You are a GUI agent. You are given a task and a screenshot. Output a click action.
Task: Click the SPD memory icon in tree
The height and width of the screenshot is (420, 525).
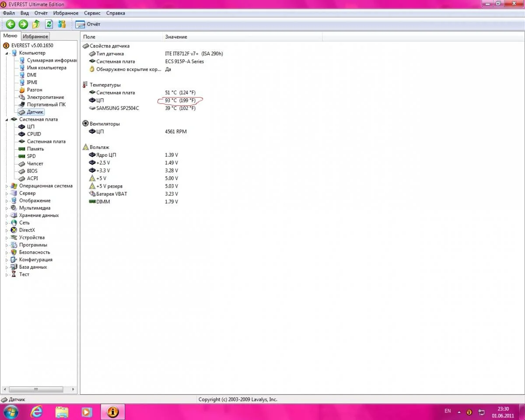click(22, 156)
